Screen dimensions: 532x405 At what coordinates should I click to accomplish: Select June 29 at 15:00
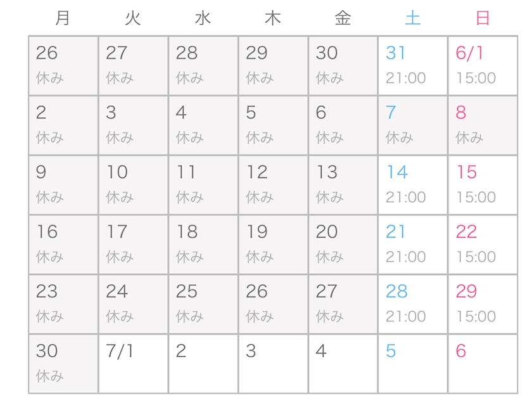[x=483, y=304]
